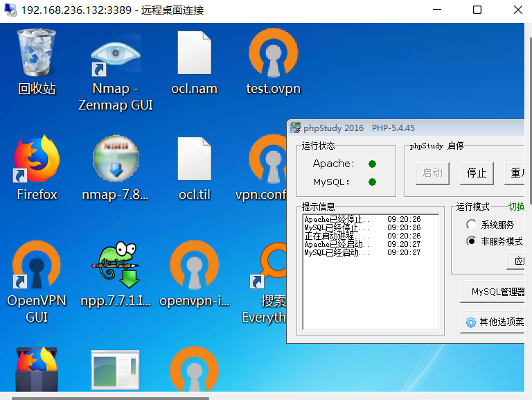532x400 pixels.
Task: Select the 非服务模式 radio option
Action: coord(472,241)
